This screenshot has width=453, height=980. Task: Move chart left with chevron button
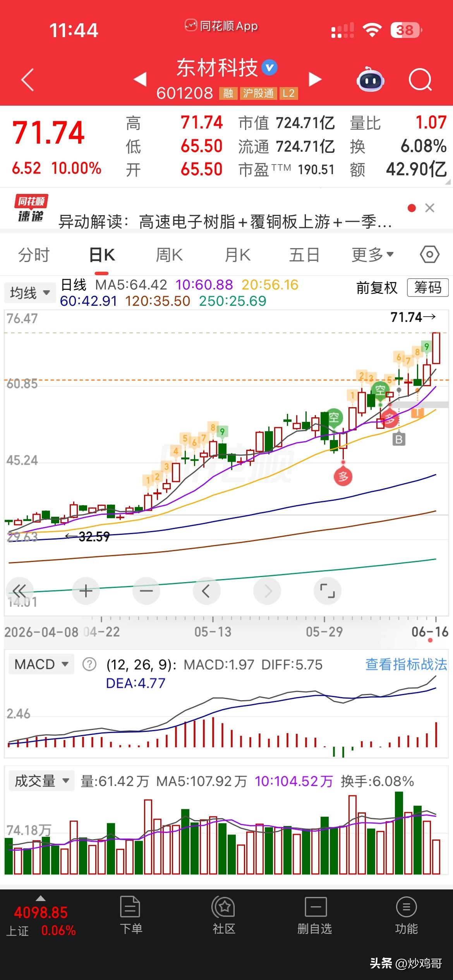pos(206,591)
